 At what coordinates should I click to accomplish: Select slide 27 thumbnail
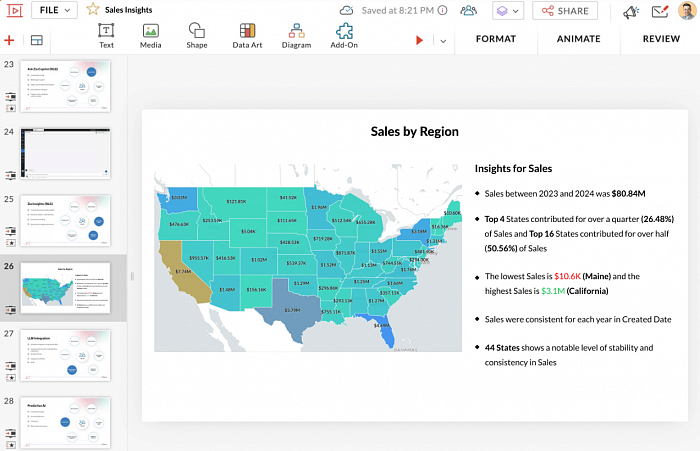(x=65, y=355)
